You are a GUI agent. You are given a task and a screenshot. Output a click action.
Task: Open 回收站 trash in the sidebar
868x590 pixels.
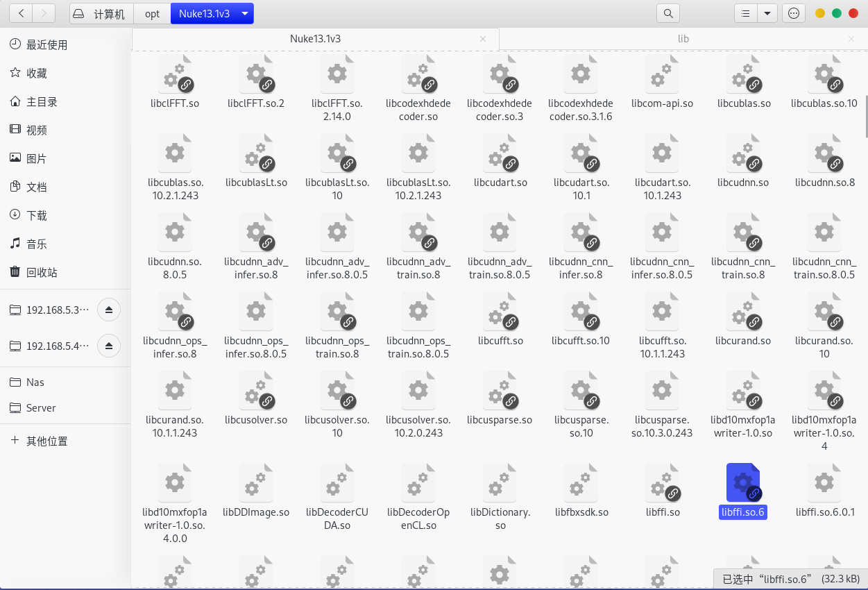point(42,272)
